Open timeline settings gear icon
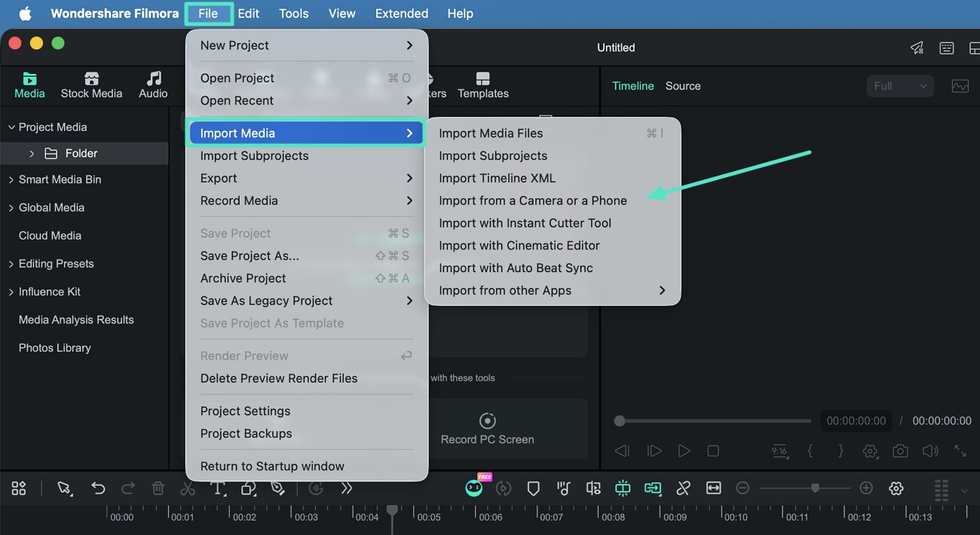The height and width of the screenshot is (535, 980). coord(896,488)
